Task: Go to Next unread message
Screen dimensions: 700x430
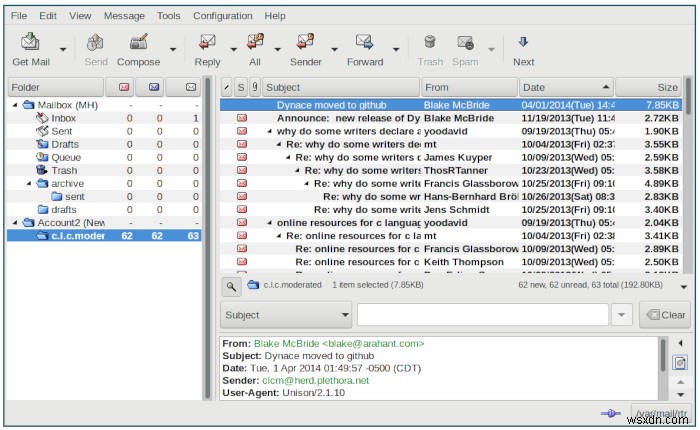Action: click(x=523, y=42)
